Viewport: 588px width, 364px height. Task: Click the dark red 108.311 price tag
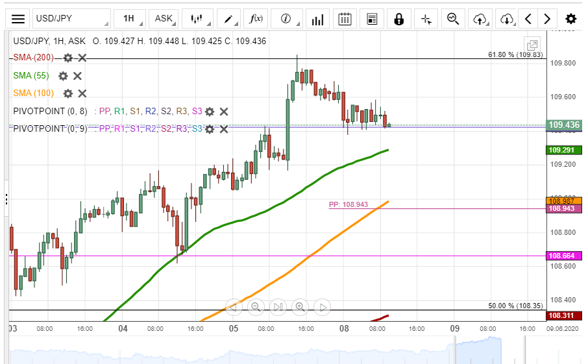564,315
